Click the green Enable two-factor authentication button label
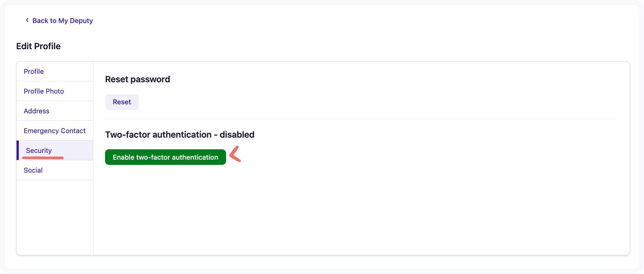 (x=165, y=157)
